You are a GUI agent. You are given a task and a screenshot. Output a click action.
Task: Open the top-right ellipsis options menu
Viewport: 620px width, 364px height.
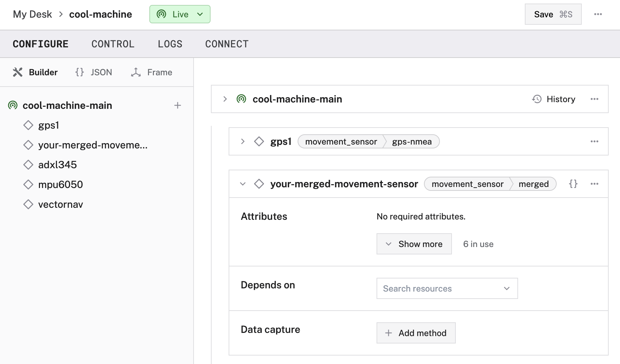tap(598, 14)
